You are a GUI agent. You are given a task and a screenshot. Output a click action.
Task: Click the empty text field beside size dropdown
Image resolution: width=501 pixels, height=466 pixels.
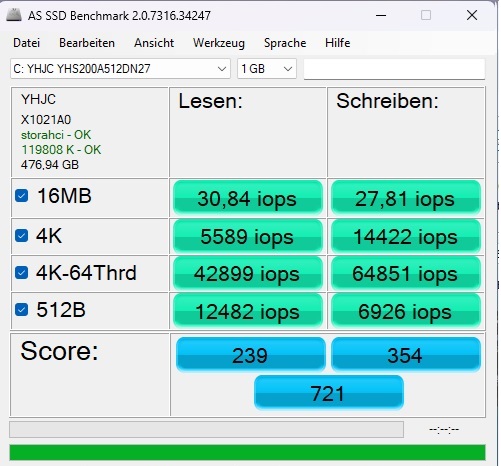pyautogui.click(x=394, y=69)
